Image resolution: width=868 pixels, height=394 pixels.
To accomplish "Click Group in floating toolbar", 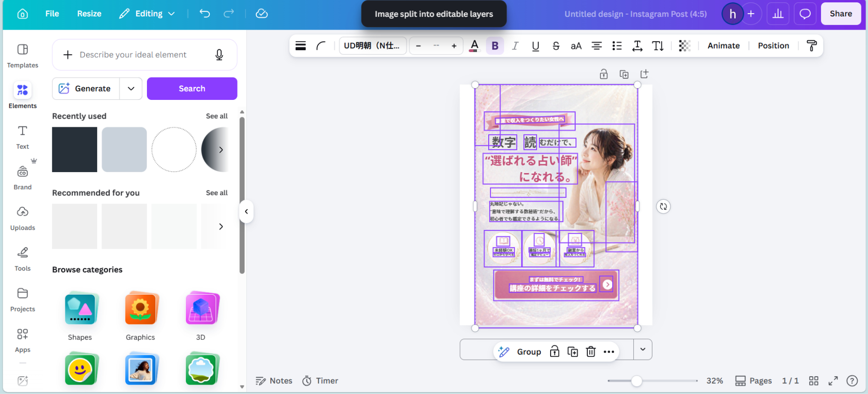I will point(529,352).
